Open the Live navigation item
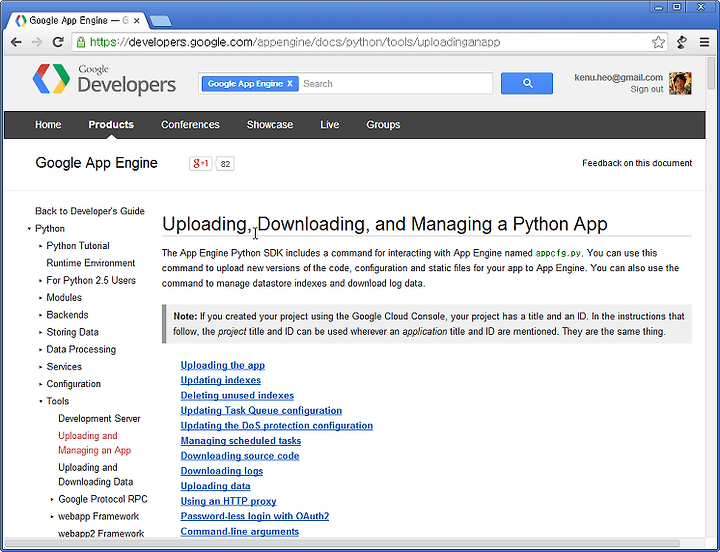Screen dimensions: 720x552 click(330, 124)
